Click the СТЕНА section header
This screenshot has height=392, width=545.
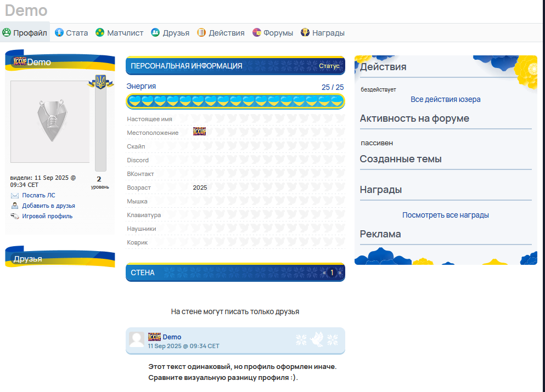point(235,272)
